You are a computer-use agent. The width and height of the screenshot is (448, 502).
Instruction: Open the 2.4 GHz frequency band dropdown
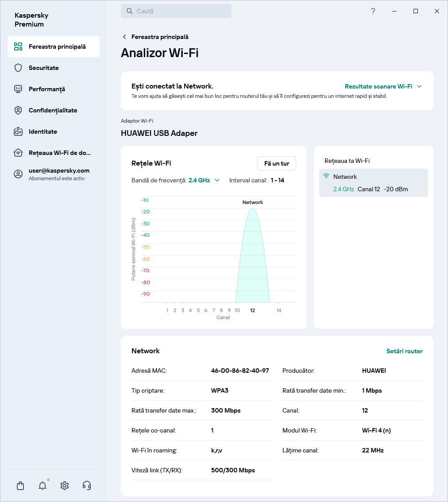204,180
